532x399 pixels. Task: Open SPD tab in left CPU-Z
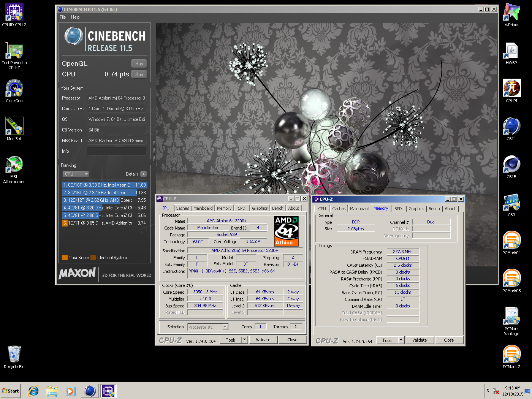coord(242,208)
